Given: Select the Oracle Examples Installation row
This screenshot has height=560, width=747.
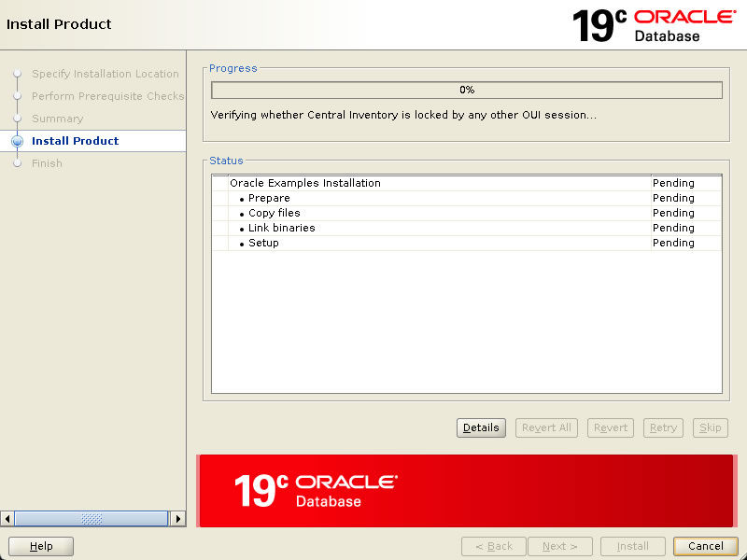Looking at the screenshot, I should click(467, 183).
